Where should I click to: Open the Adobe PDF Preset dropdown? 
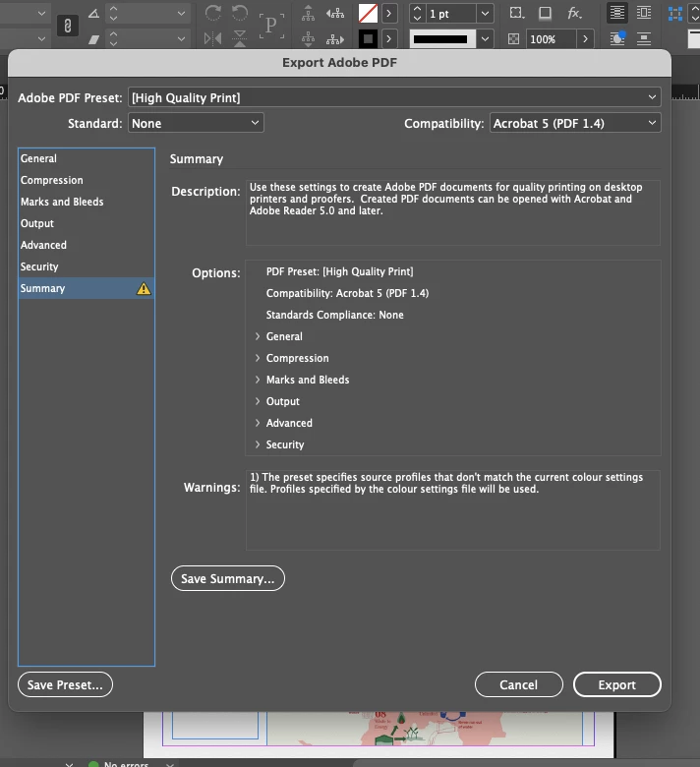pos(394,97)
